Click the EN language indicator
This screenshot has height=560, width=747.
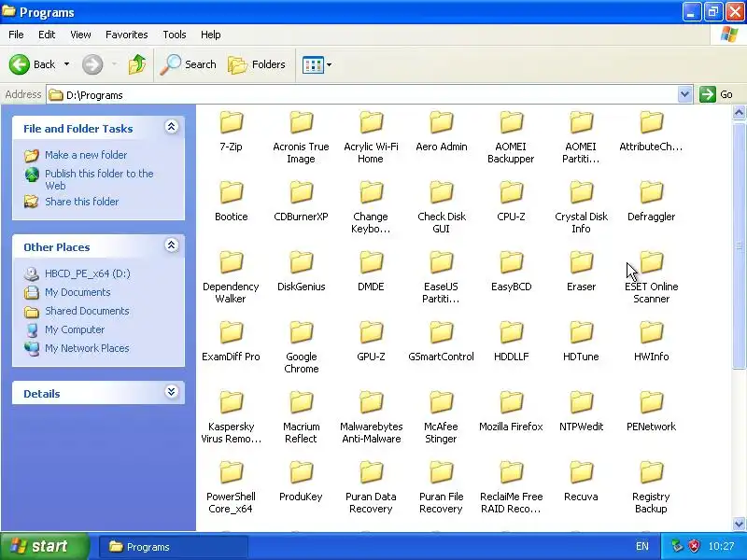pyautogui.click(x=642, y=547)
